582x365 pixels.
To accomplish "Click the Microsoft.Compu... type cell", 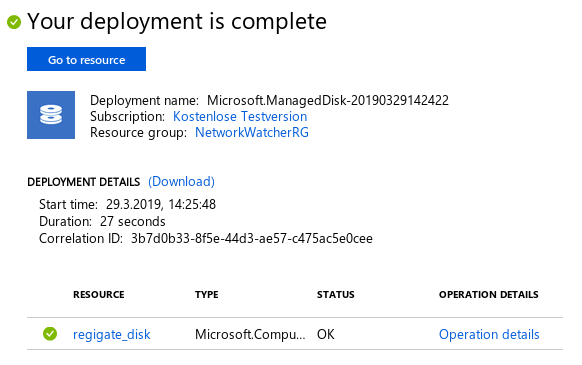I will pos(250,335).
